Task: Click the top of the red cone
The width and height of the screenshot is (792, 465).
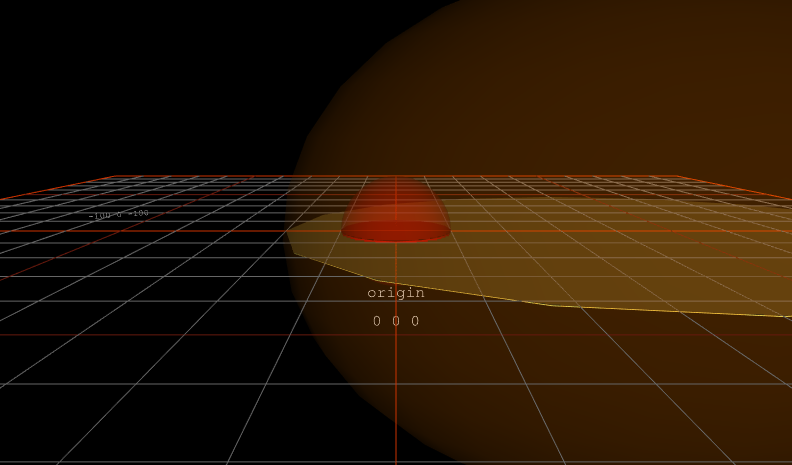Action: (x=396, y=182)
